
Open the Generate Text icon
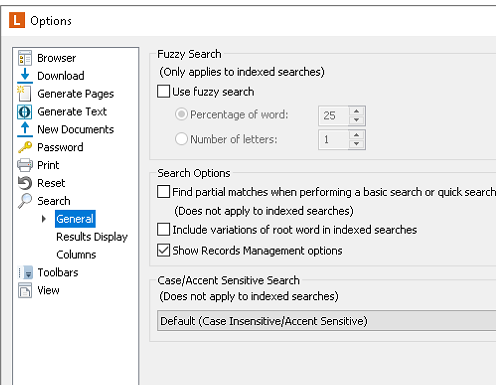pos(25,112)
